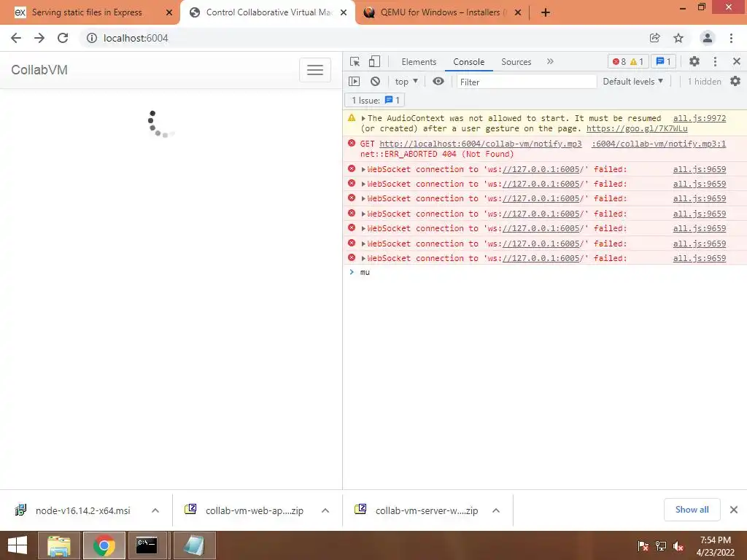Click the issues counter badge in DevTools toolbar

(x=663, y=61)
